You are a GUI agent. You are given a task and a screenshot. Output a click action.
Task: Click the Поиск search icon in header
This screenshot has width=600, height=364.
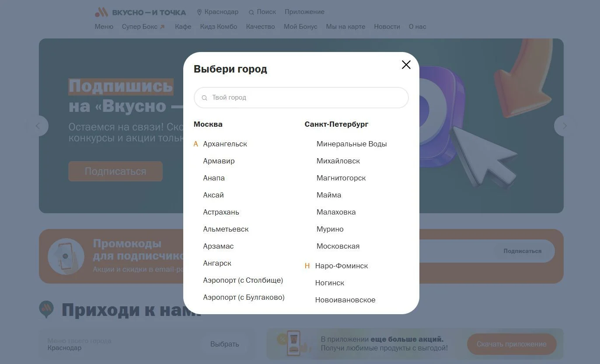coord(251,12)
